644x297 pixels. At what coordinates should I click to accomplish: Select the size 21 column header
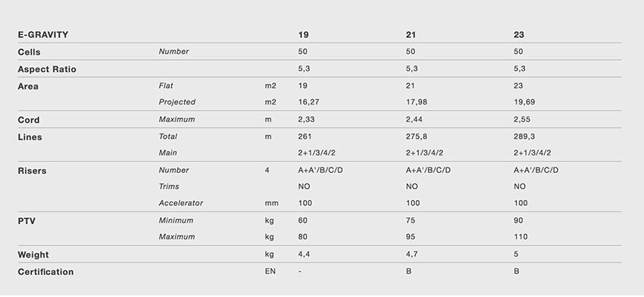coord(411,35)
